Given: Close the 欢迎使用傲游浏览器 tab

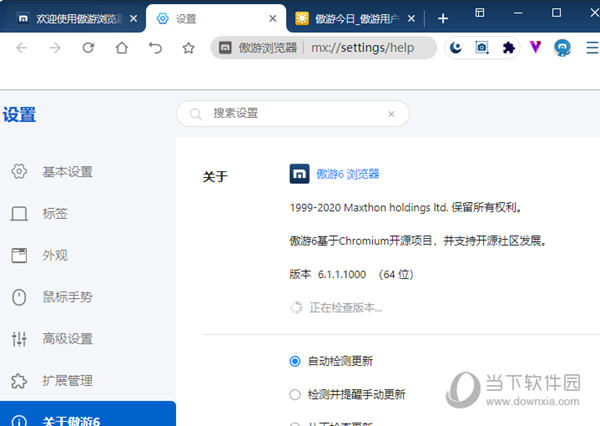Looking at the screenshot, I should point(133,18).
